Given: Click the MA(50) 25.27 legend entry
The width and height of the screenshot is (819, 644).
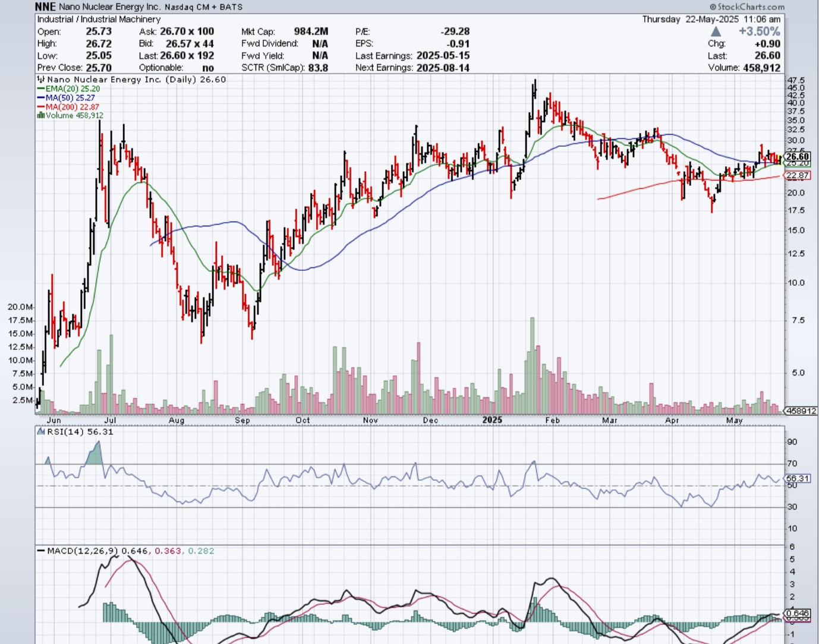Looking at the screenshot, I should pyautogui.click(x=66, y=97).
